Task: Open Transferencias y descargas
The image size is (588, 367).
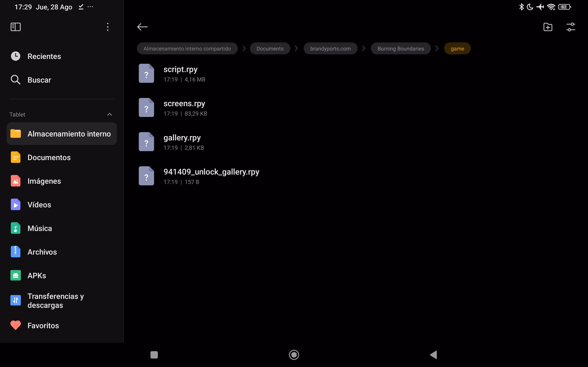Action: point(55,300)
